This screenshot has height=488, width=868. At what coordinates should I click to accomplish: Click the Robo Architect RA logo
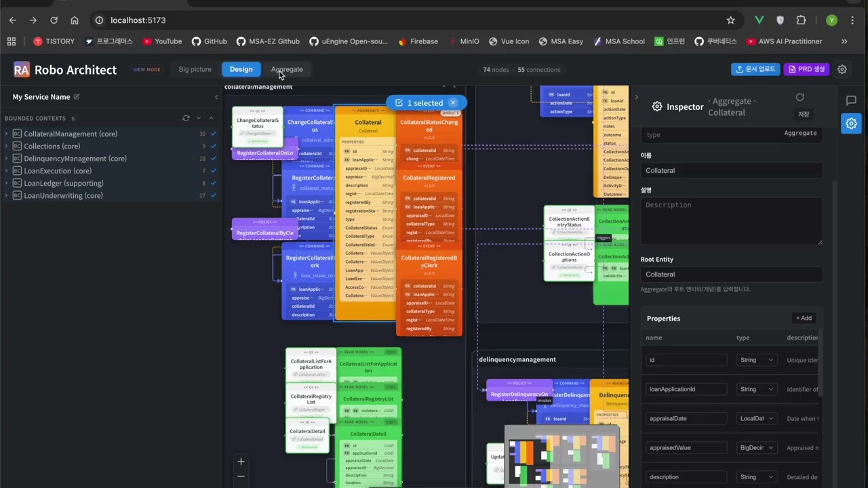[x=22, y=70]
